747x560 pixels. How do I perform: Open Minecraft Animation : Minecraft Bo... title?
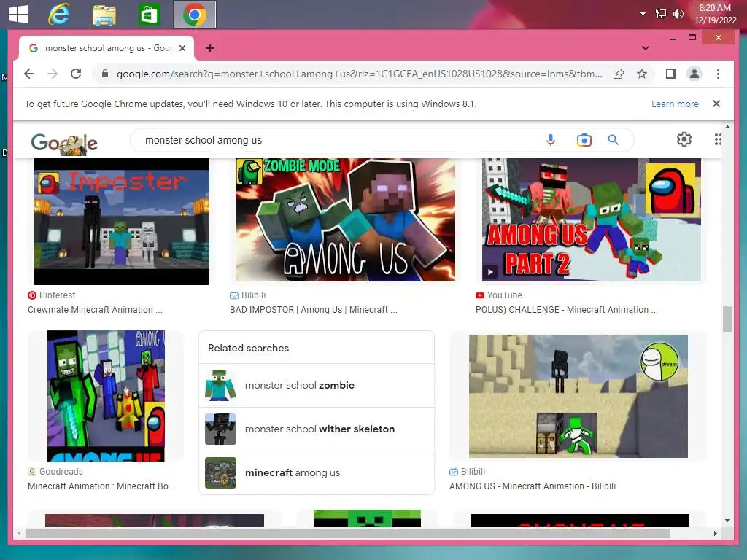(101, 486)
